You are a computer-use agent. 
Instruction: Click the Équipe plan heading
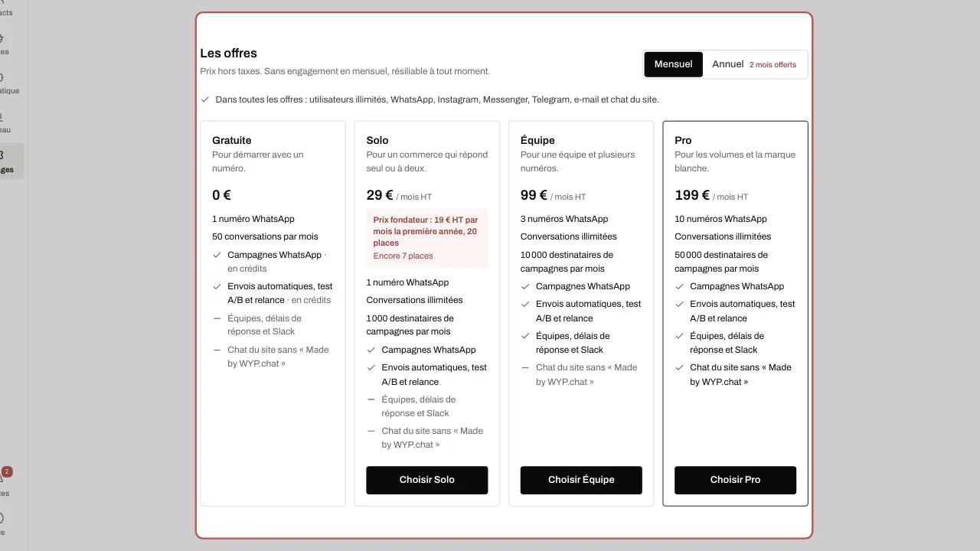point(537,140)
